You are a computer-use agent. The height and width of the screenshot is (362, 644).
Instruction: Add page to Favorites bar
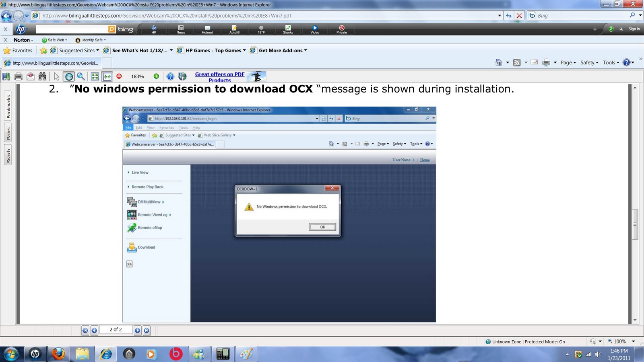coord(43,51)
